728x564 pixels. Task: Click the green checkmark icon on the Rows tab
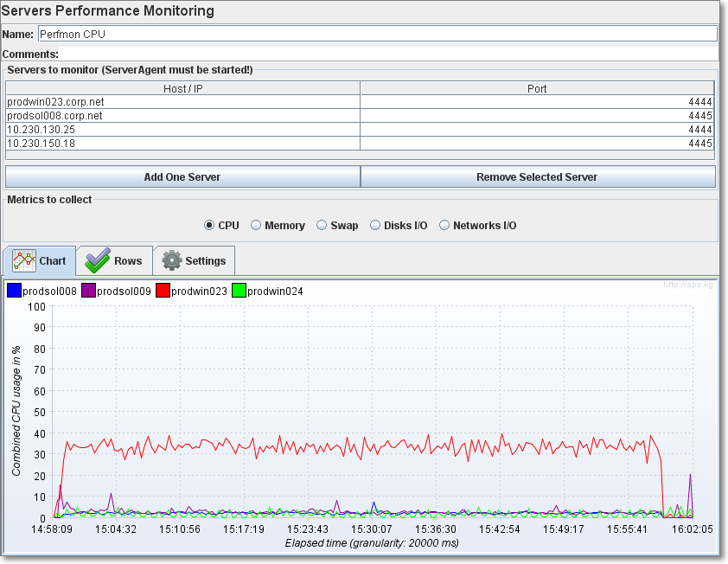click(97, 260)
